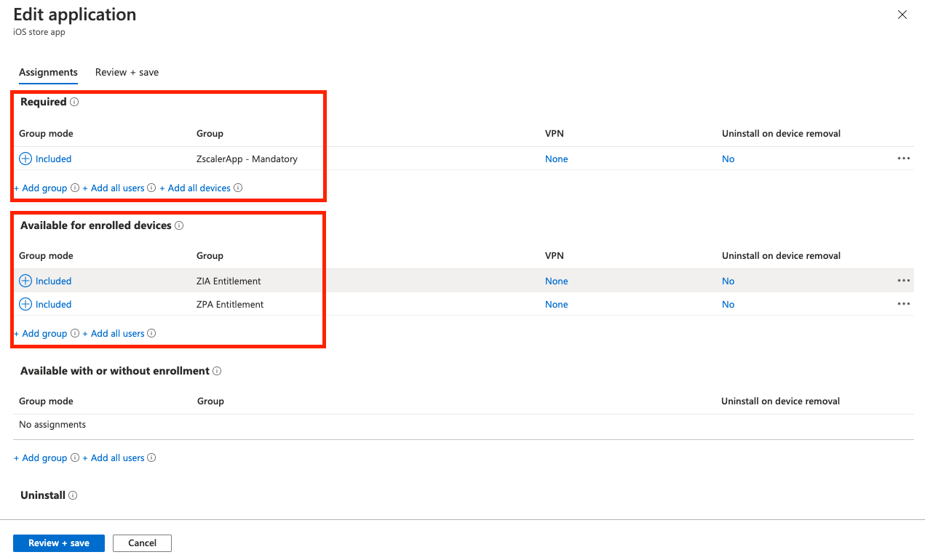Click info icon after Add all devices
Screen dimensions: 925x560
(238, 188)
